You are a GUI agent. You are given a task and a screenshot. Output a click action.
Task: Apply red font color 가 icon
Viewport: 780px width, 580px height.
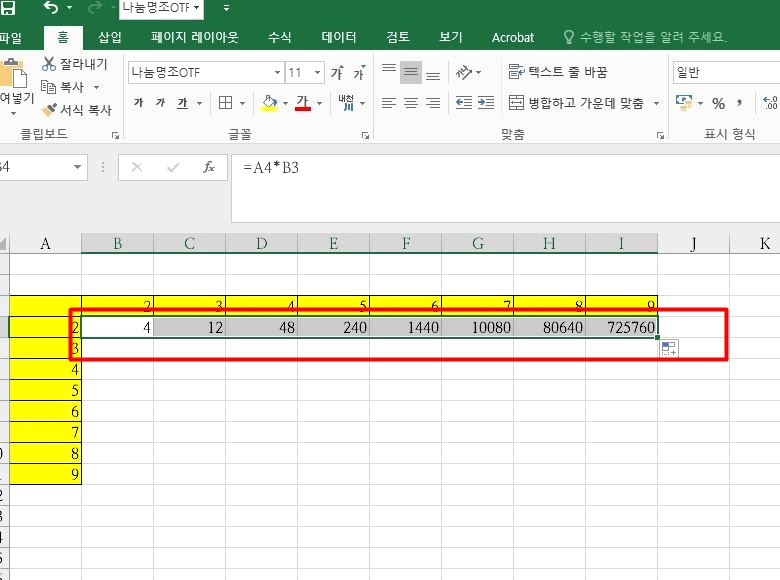coord(303,103)
